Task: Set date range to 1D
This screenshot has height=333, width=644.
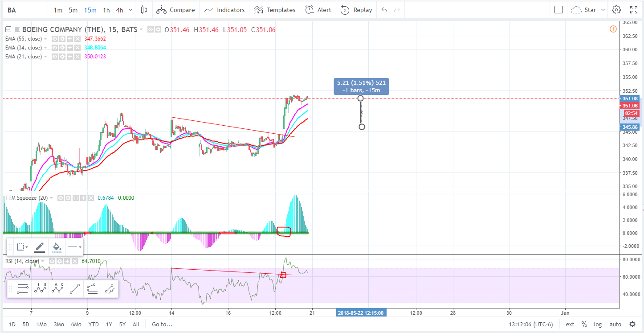Action: 12,324
